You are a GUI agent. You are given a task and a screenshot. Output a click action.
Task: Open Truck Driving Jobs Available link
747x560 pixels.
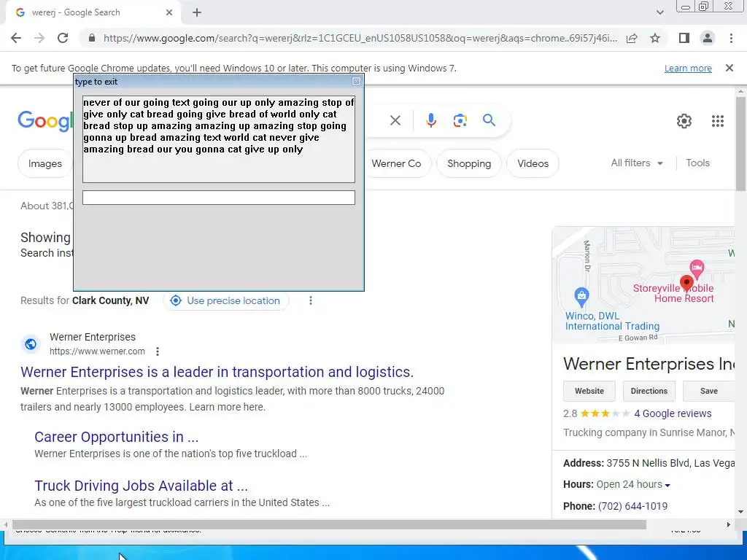(x=141, y=486)
